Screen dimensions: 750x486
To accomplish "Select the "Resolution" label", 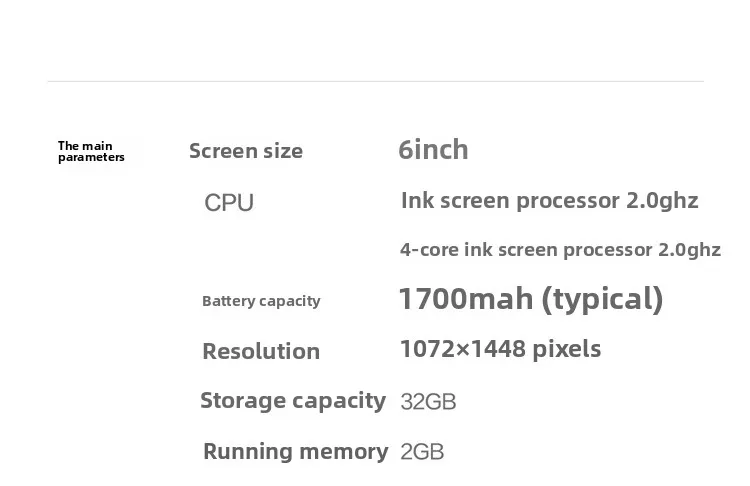I will [261, 351].
